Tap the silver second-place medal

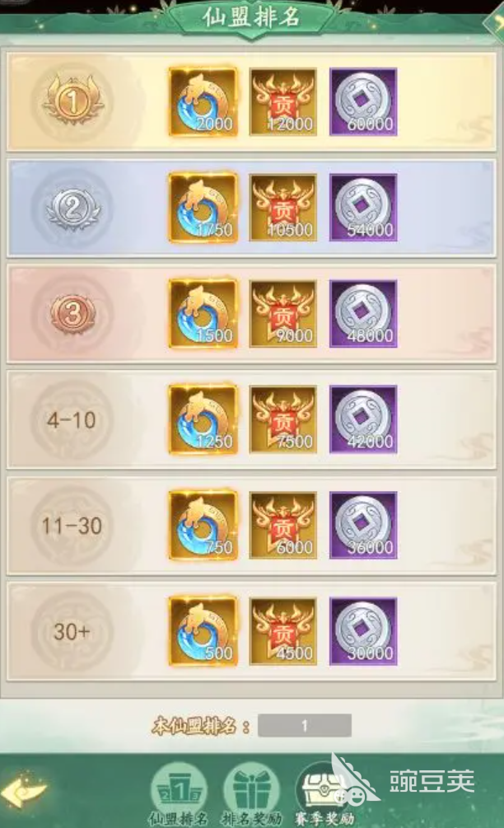(x=72, y=208)
